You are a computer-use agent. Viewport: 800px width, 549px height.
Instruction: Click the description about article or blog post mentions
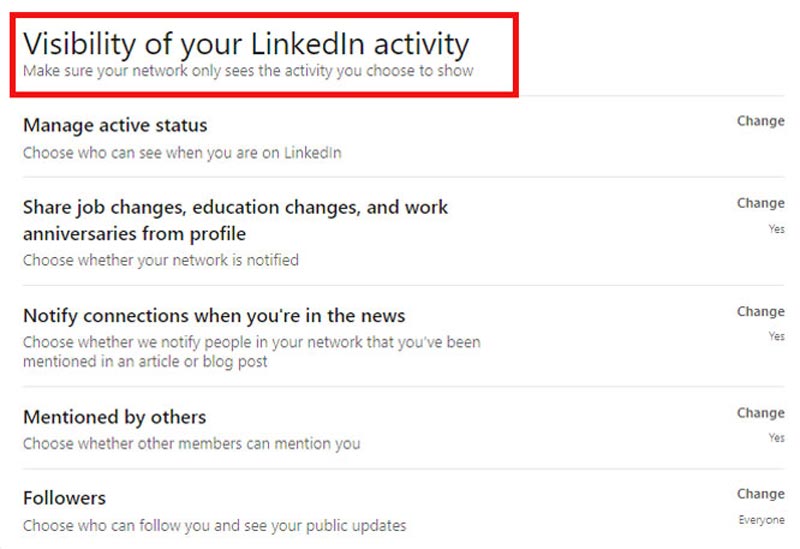251,352
